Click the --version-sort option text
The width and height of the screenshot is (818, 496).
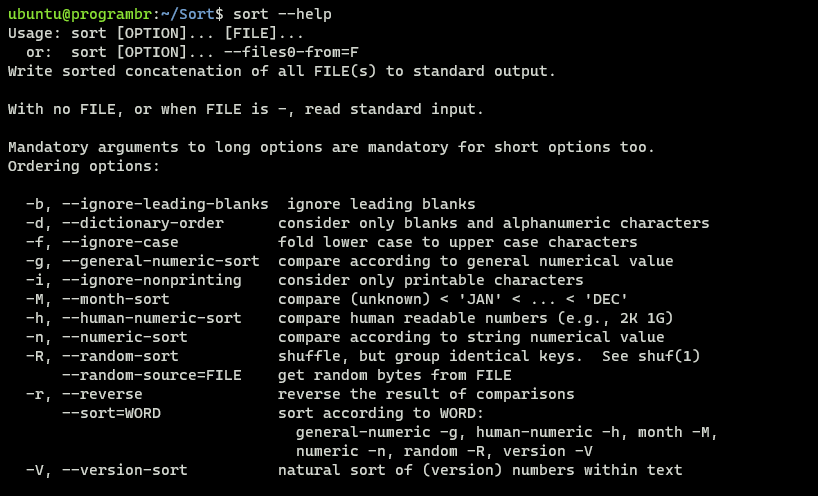point(125,470)
